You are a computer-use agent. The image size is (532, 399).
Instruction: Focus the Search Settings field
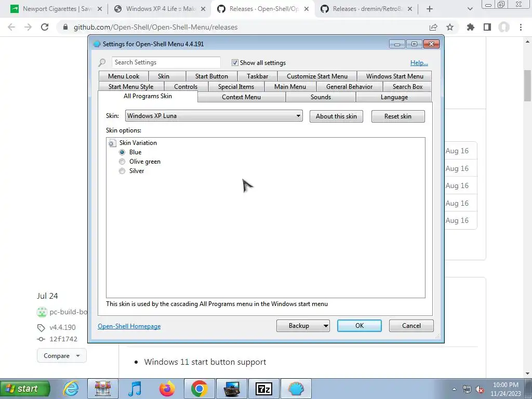pos(166,62)
